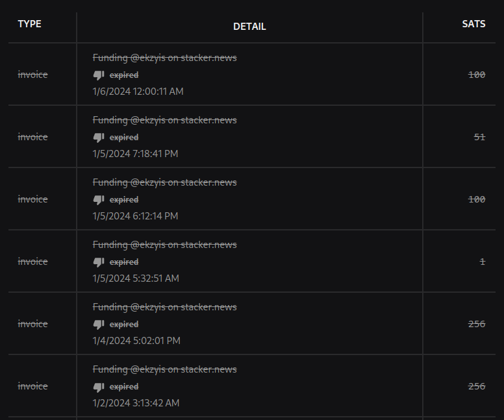Select the 1 sat amount

(482, 262)
